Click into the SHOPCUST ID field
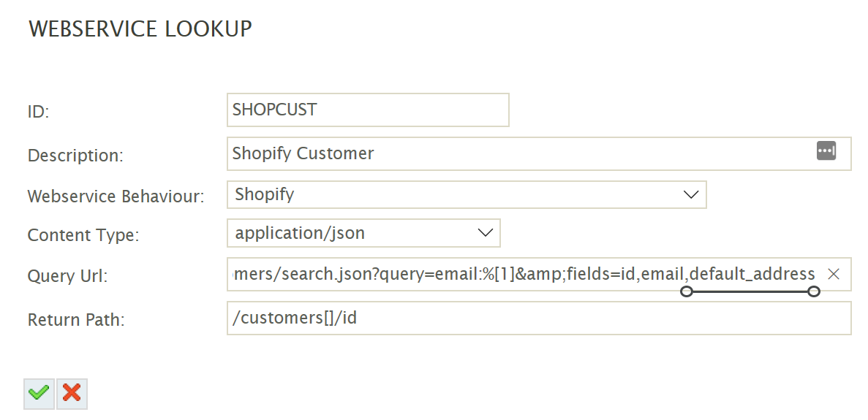This screenshot has width=868, height=420. click(368, 110)
